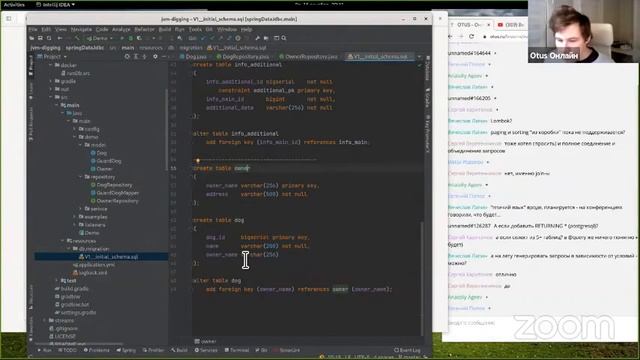Screen dimensions: 640x360
Task: Click Activities in the top bar
Action: [x=14, y=4]
